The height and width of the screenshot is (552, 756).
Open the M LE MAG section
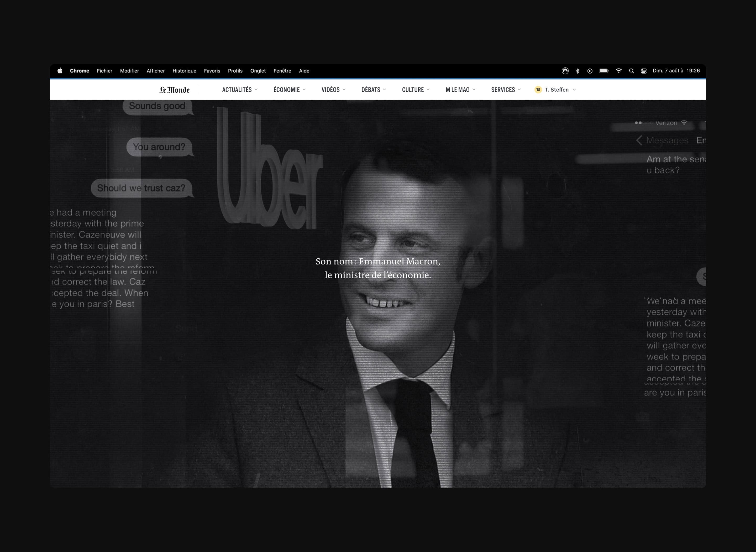pos(458,90)
